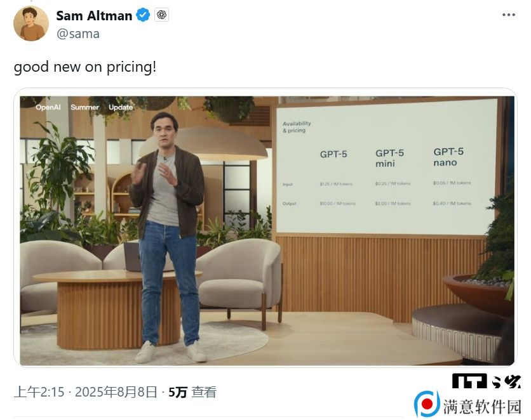The width and height of the screenshot is (531, 420).
Task: Click the blue verified checkmark badge
Action: [143, 15]
